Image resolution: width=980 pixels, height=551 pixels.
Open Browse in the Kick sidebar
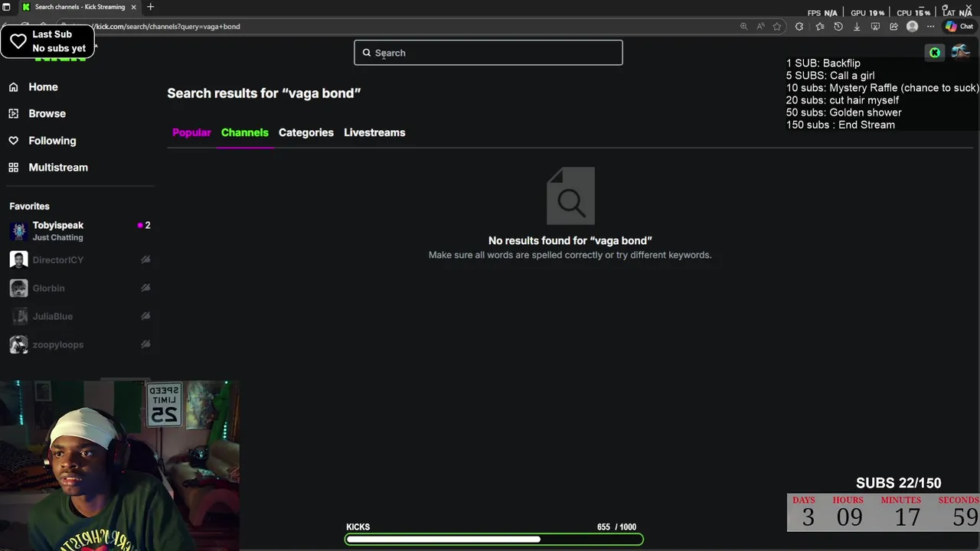pyautogui.click(x=47, y=113)
